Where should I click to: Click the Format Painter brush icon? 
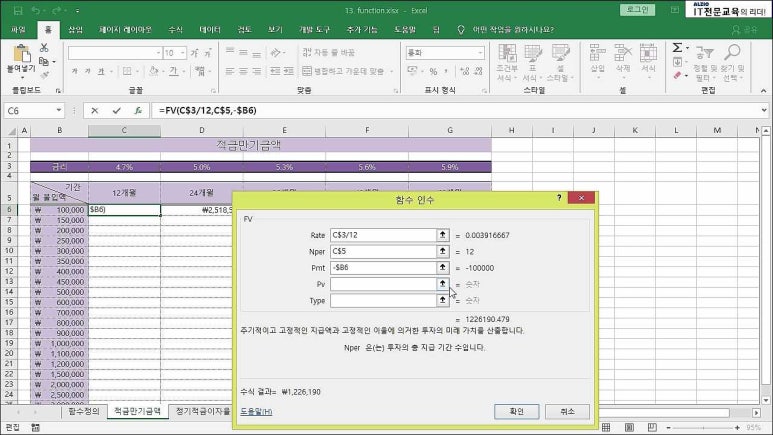point(44,75)
